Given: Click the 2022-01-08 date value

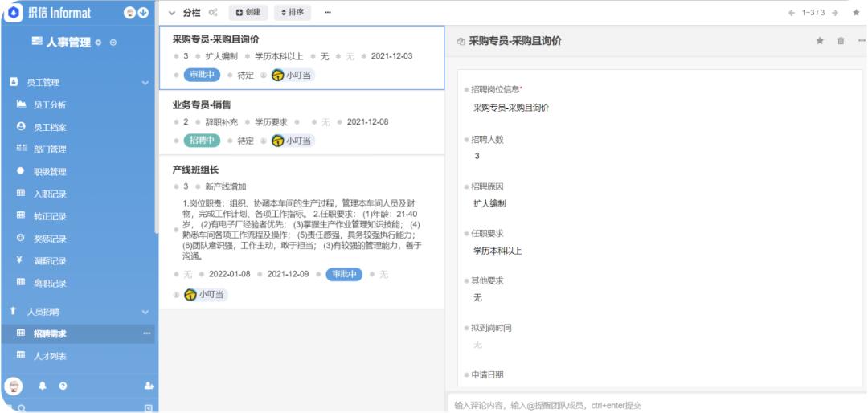Looking at the screenshot, I should [x=229, y=274].
